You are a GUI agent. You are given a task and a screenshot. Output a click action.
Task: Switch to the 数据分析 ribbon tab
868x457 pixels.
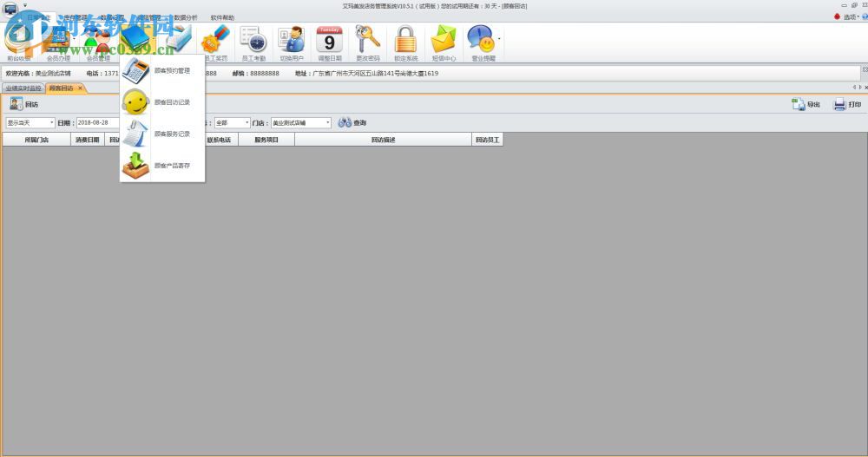[x=186, y=17]
